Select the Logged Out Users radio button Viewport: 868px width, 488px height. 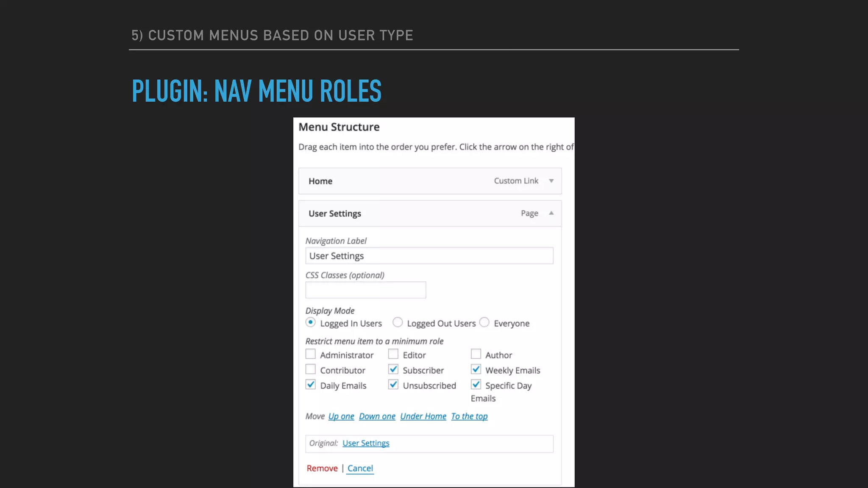point(397,322)
